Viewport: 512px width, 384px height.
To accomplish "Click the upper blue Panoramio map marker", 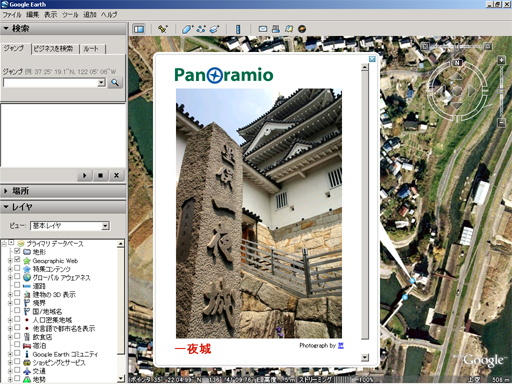I will tap(412, 281).
